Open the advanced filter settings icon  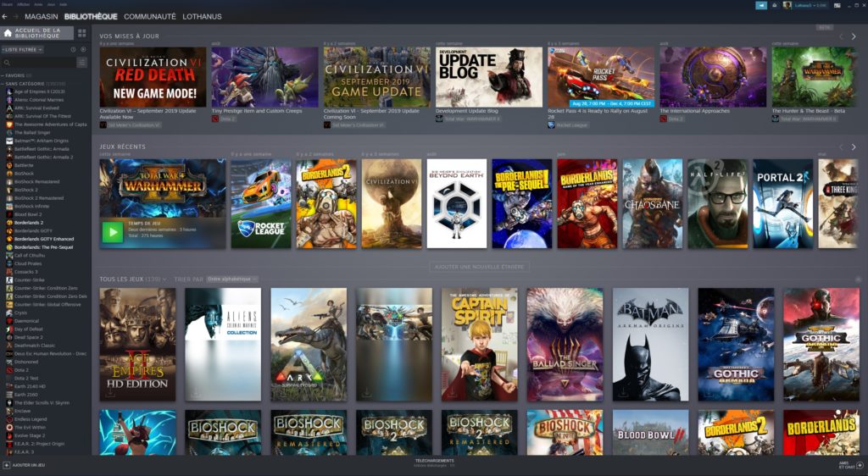[82, 63]
